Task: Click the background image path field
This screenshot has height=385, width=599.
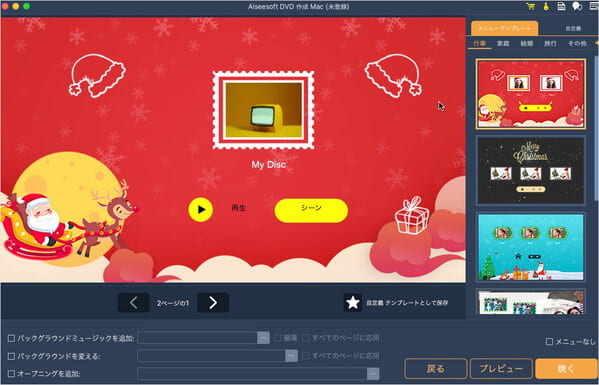Action: pyautogui.click(x=211, y=356)
